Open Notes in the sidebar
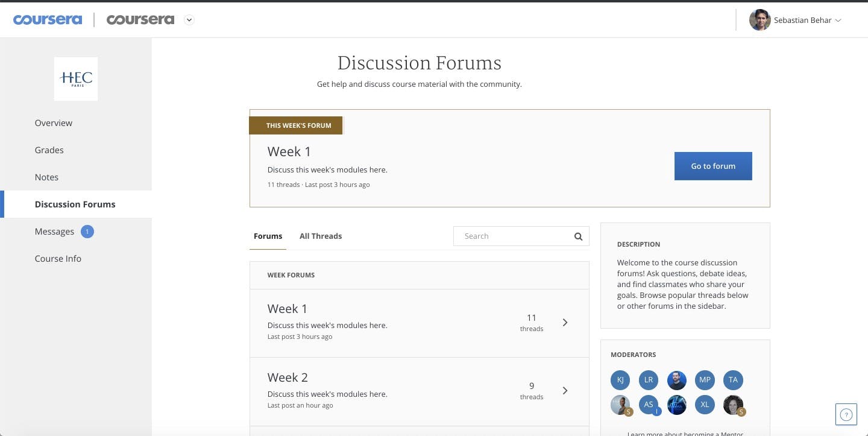Screen dimensions: 868x436 [46, 177]
